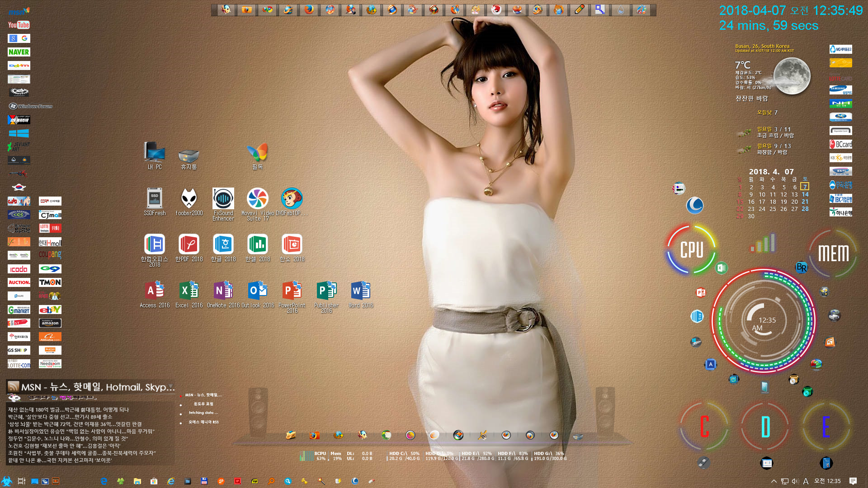868x488 pixels.
Task: Open the GS SHOP shortcut
Action: pyautogui.click(x=19, y=350)
